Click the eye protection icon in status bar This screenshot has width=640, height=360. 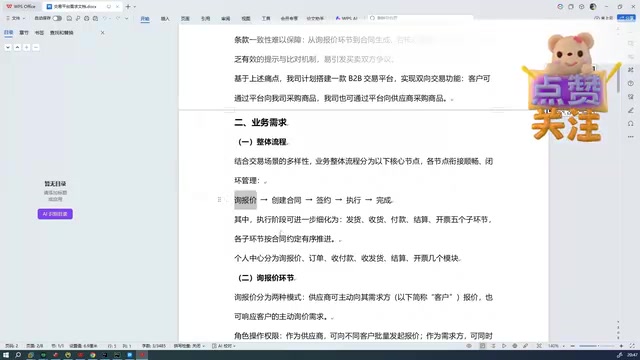(469, 346)
